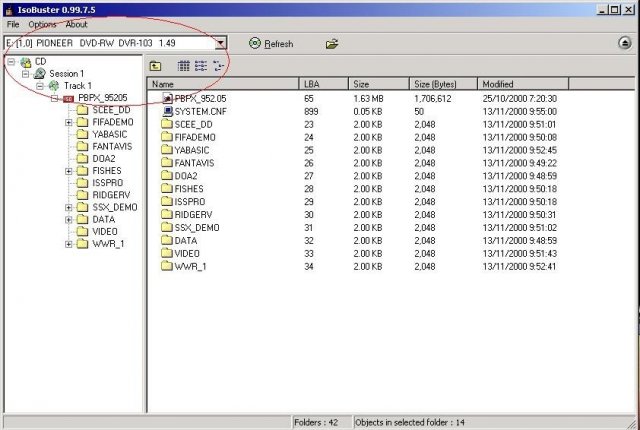Viewport: 640px width, 430px height.
Task: Open the File menu
Action: tap(13, 24)
